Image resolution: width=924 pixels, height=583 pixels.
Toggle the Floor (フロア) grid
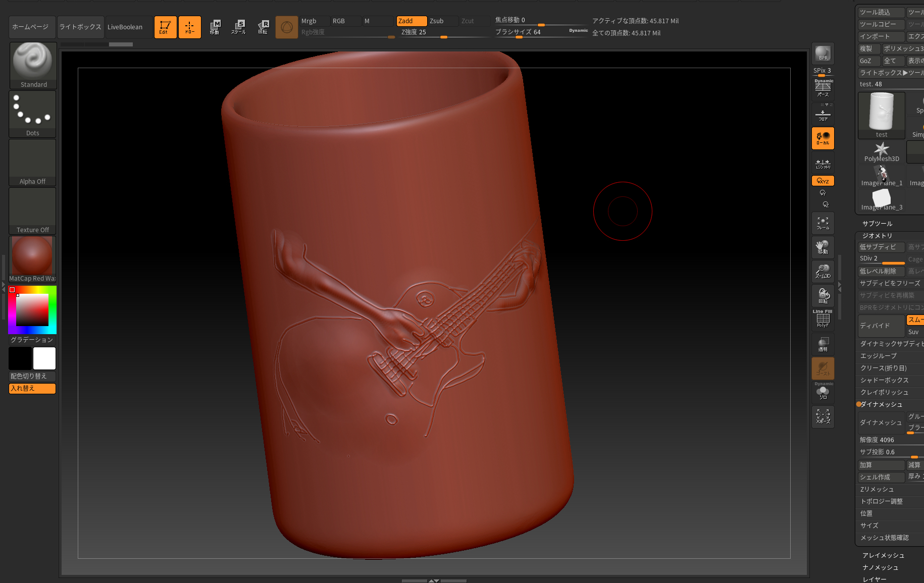[x=823, y=114]
